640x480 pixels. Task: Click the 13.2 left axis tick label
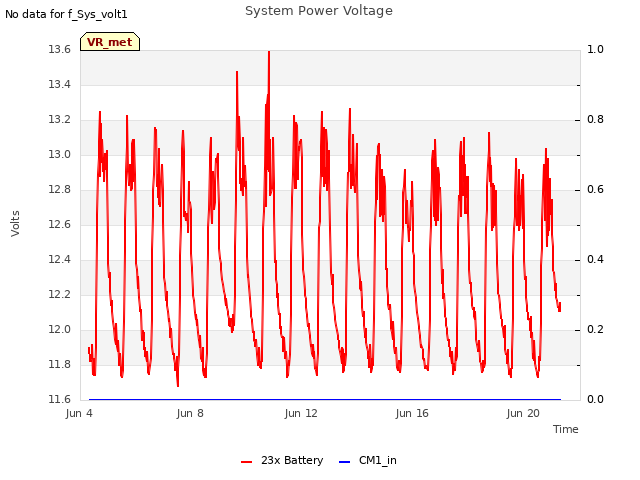[60, 120]
